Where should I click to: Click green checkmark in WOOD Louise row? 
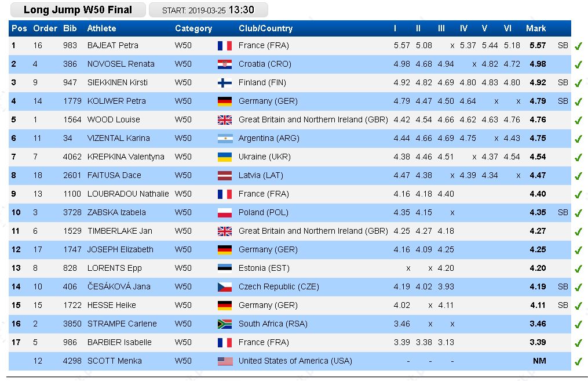(578, 121)
